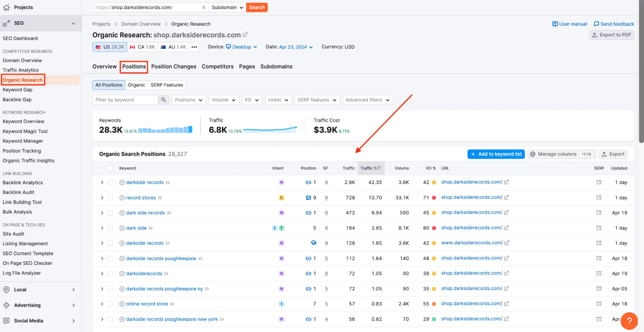Open KD filter dropdown
The height and width of the screenshot is (332, 644).
pyautogui.click(x=252, y=100)
